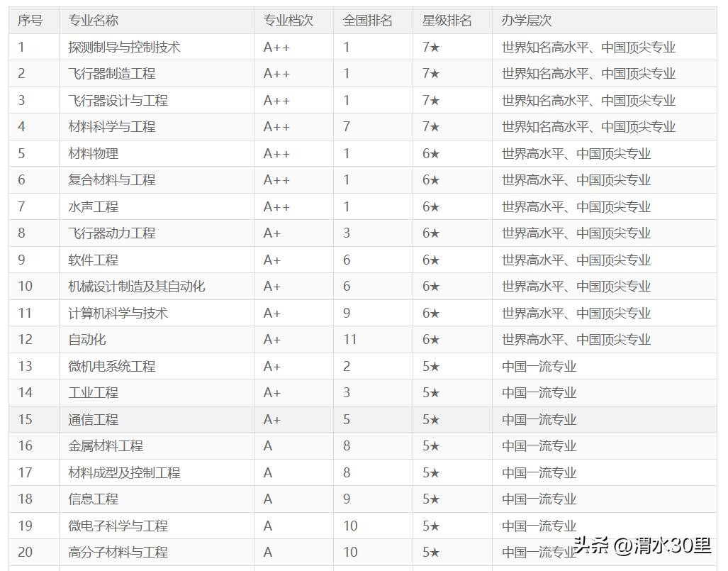728x571 pixels.
Task: Click the 专业名称 column header
Action: tap(93, 21)
